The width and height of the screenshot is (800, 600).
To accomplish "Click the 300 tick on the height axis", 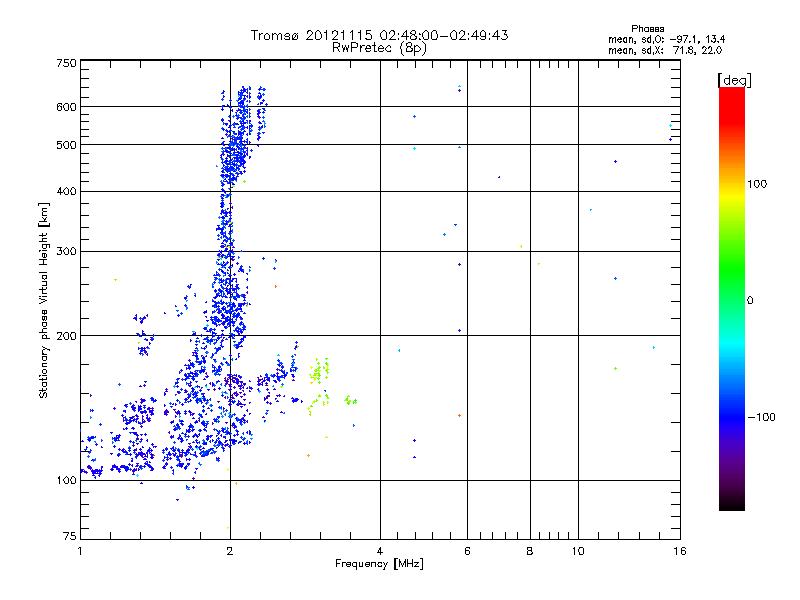I will [66, 251].
